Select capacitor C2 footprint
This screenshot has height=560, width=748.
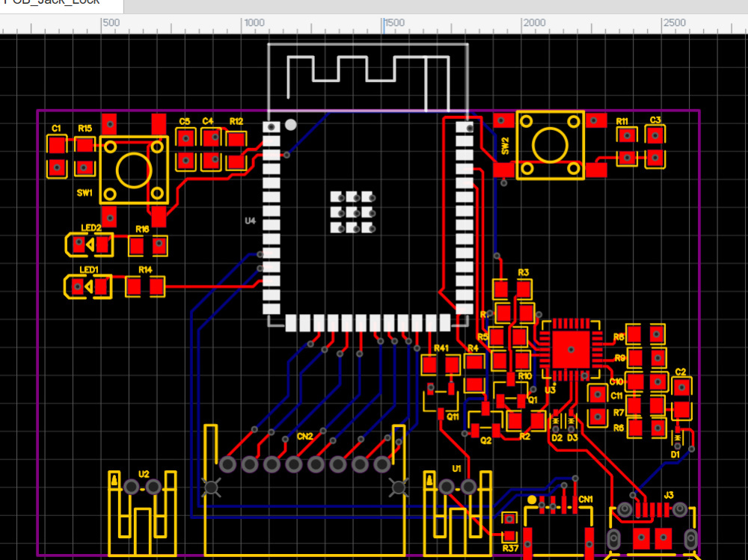(681, 399)
